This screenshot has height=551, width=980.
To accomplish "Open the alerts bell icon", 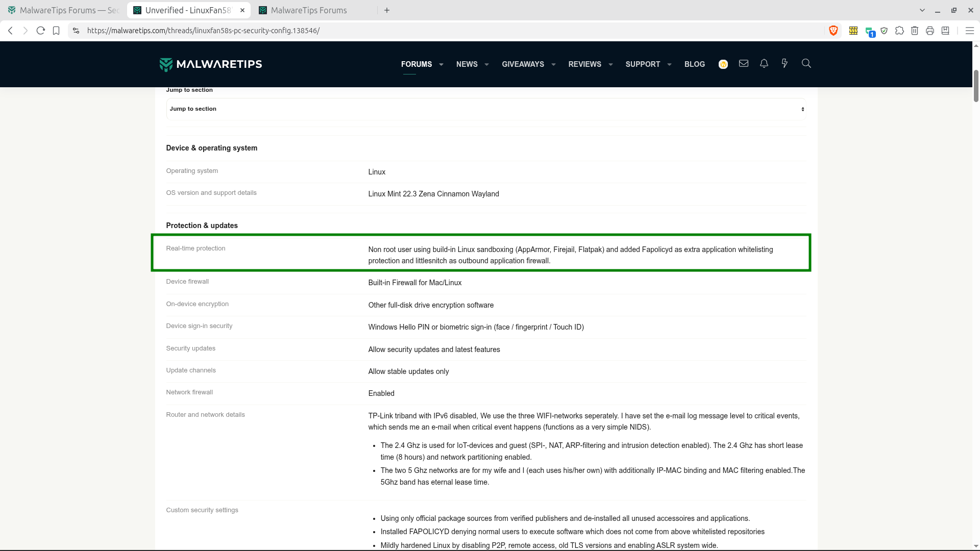I will coord(764,63).
